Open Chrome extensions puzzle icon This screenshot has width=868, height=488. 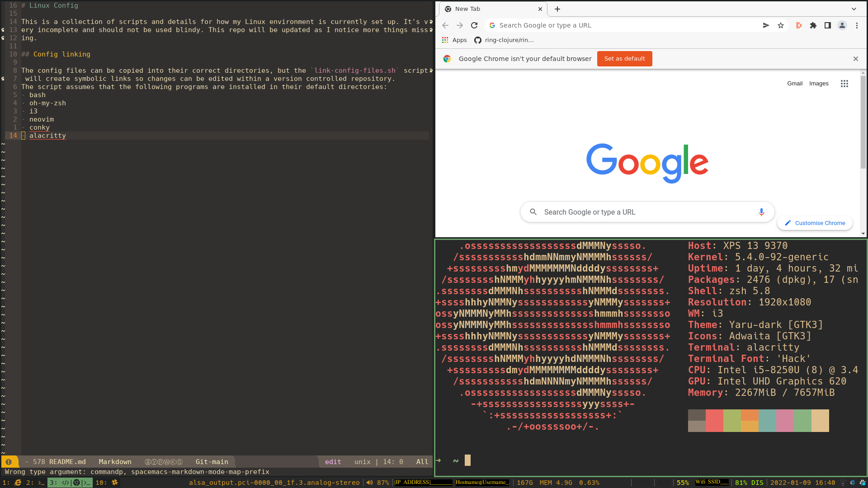coord(813,26)
